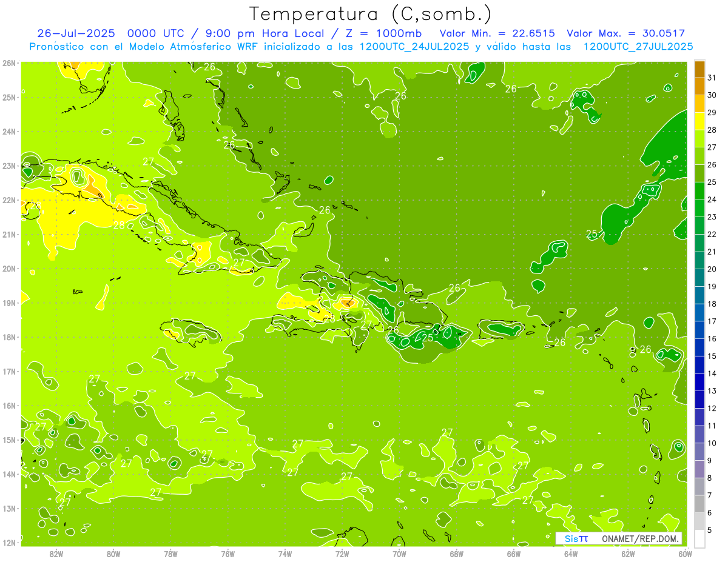This screenshot has height=562, width=728.
Task: Click the 17N latitude axis label
Action: 9,371
